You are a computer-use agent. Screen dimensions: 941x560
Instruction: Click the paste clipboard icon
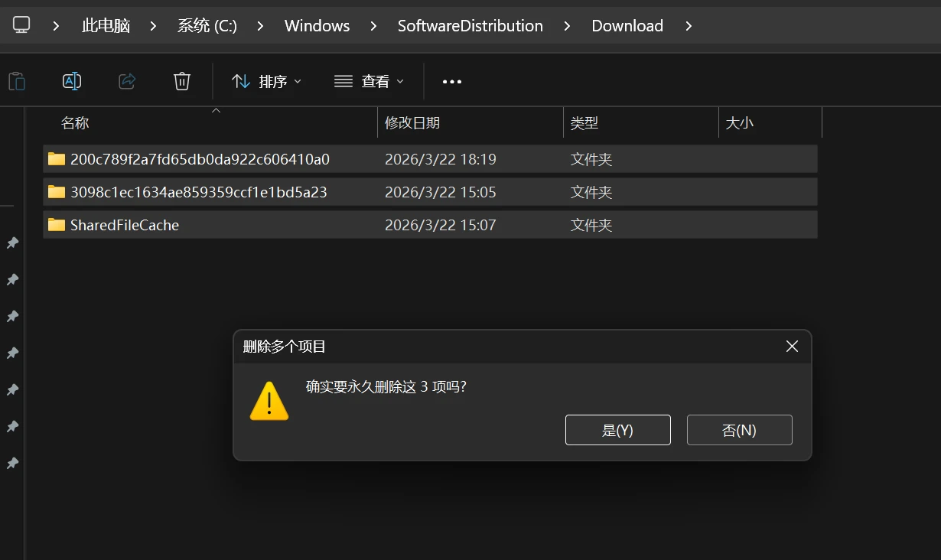(17, 81)
